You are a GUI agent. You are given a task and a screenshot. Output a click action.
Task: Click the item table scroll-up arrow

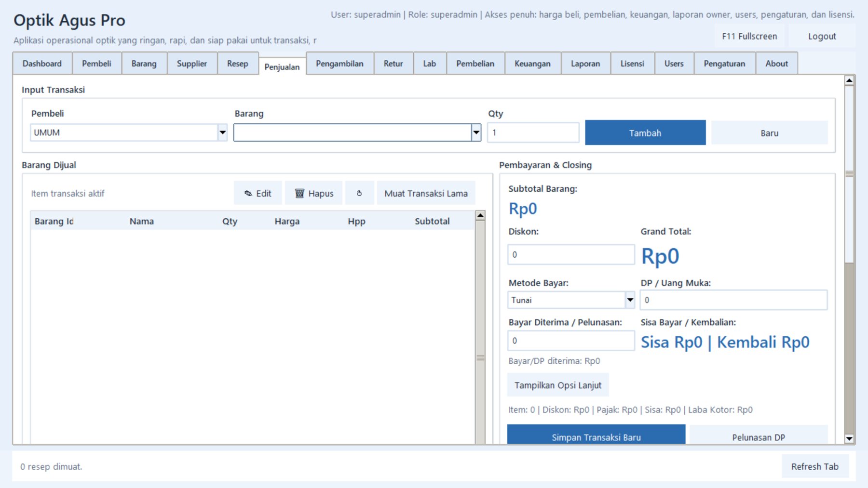tap(480, 216)
